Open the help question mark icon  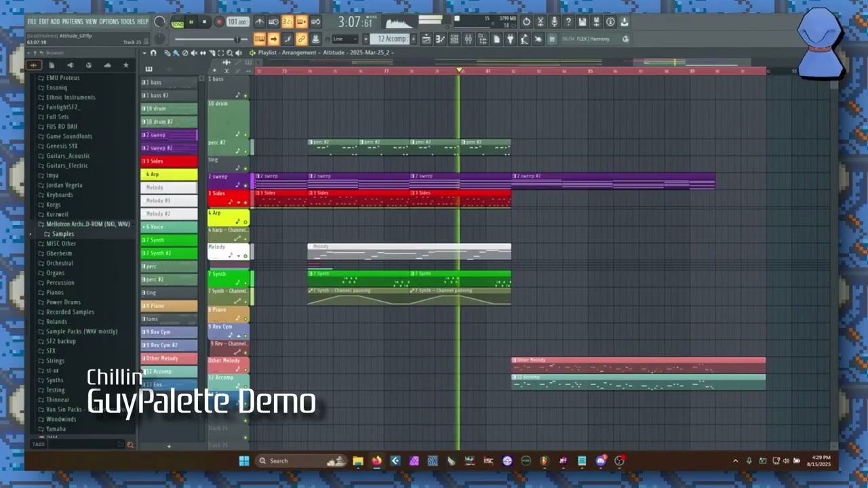(x=568, y=22)
